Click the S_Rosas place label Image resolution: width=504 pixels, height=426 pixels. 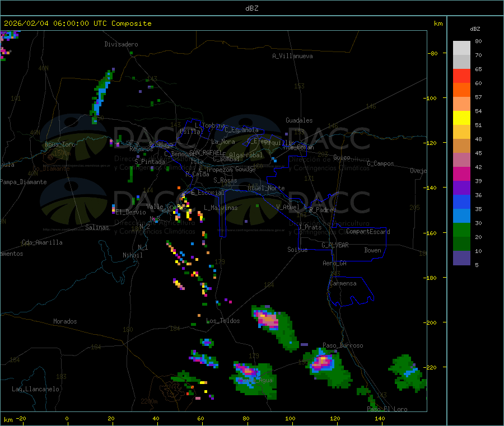[225, 180]
